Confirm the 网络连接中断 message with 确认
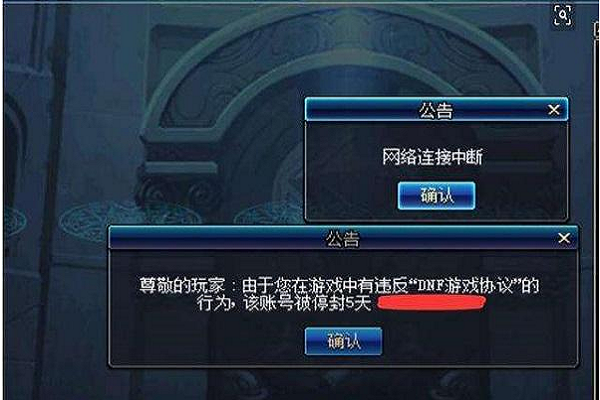Screen dimensions: 600x400 pyautogui.click(x=437, y=196)
